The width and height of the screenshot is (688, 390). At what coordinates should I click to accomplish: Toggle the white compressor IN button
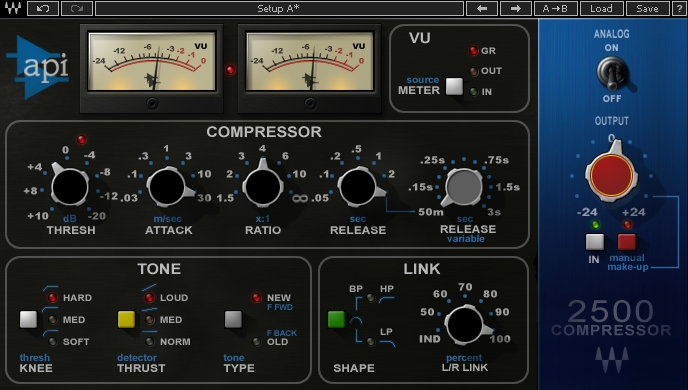click(x=595, y=242)
